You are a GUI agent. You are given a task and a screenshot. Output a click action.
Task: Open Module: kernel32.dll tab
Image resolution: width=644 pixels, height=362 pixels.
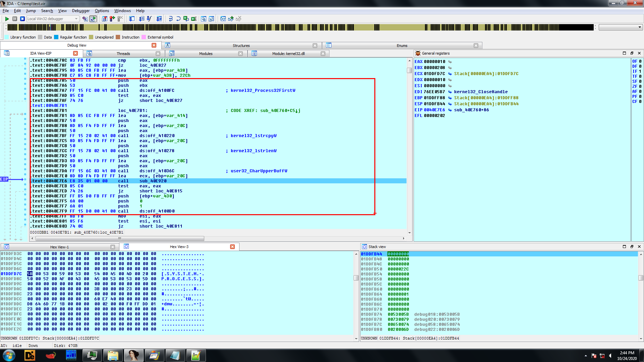(288, 54)
